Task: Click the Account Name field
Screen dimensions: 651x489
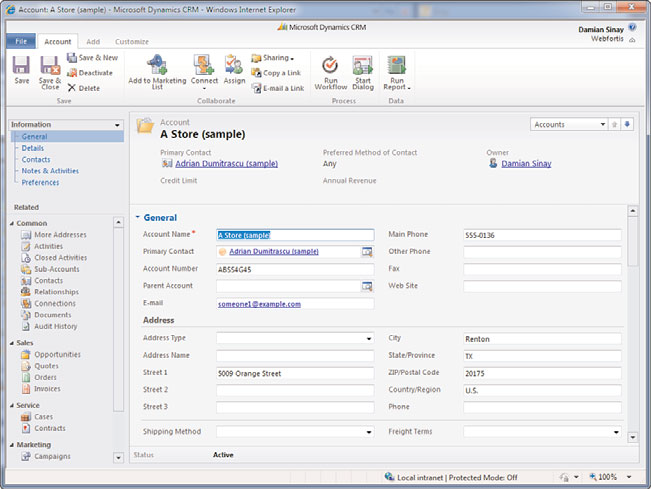Action: tap(295, 235)
